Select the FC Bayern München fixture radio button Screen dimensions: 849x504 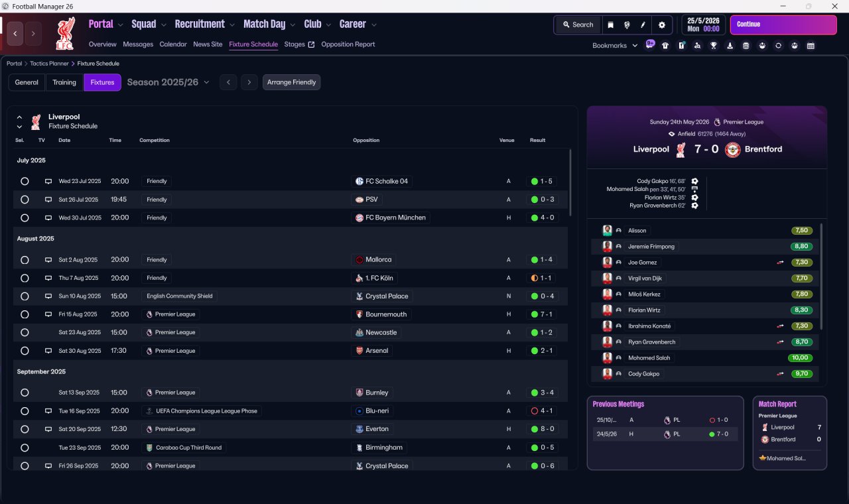click(x=25, y=218)
